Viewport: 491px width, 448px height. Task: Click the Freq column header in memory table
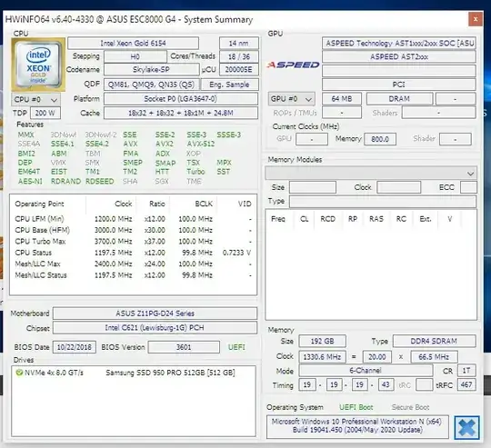point(278,219)
